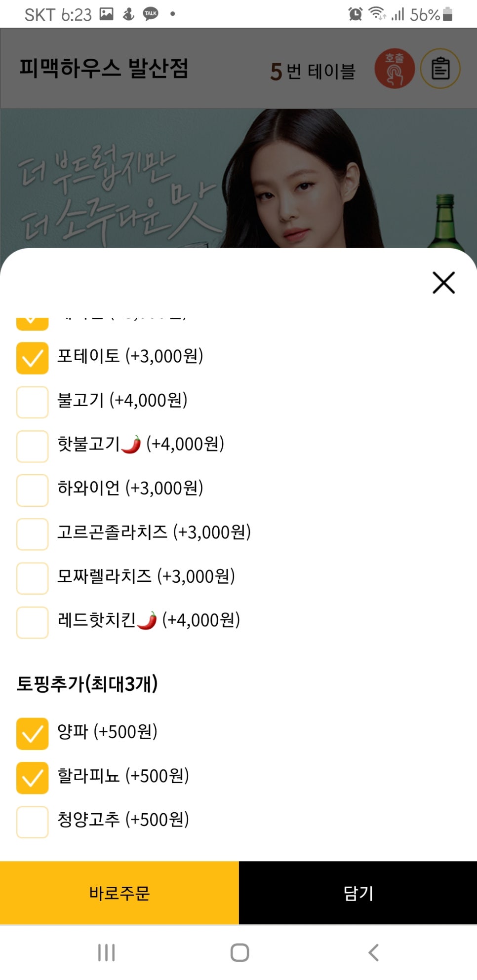Screen dimensions: 477x980
Task: Close the options sheet with X
Action: [x=443, y=283]
